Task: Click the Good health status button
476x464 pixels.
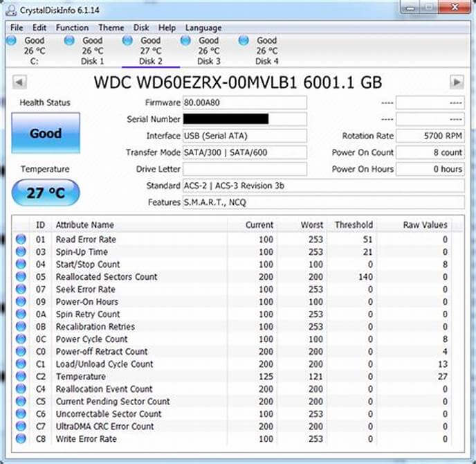Action: tap(46, 133)
